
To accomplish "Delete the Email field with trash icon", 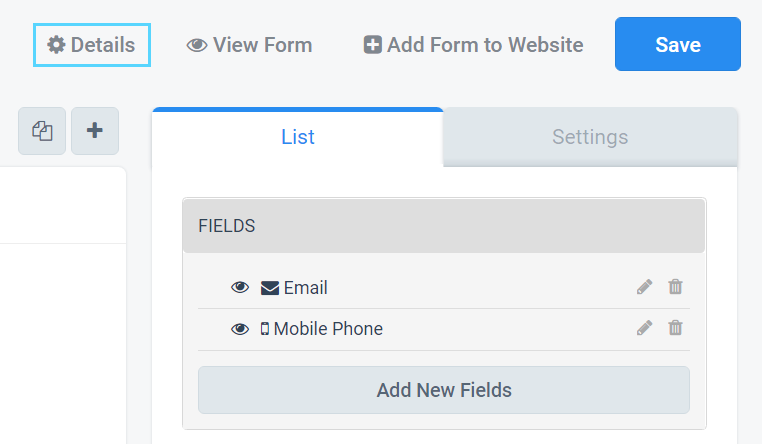I will 675,287.
